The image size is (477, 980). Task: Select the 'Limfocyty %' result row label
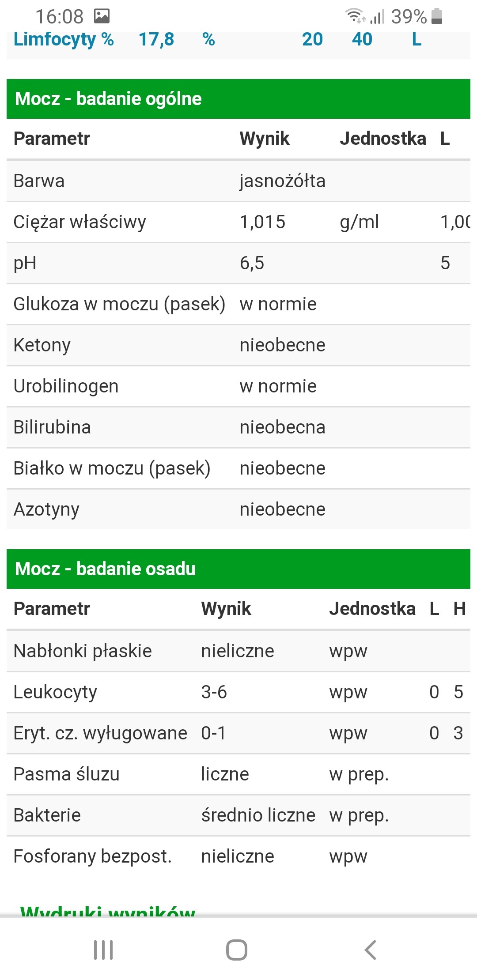point(64,40)
